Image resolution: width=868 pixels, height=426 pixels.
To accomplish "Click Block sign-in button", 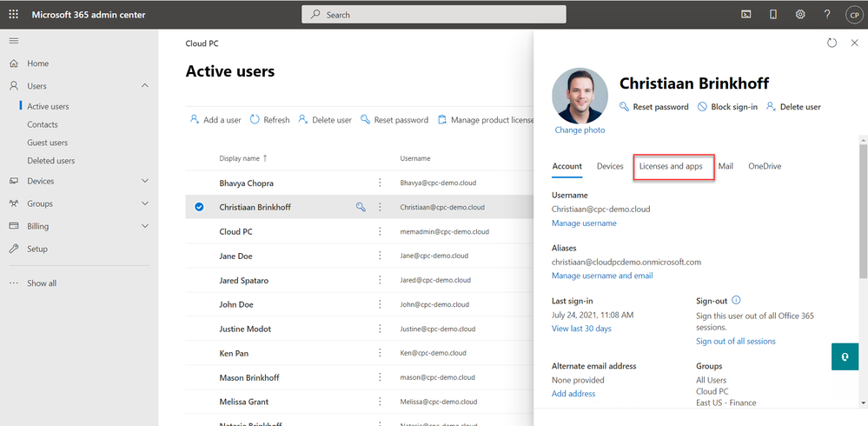I will [727, 107].
